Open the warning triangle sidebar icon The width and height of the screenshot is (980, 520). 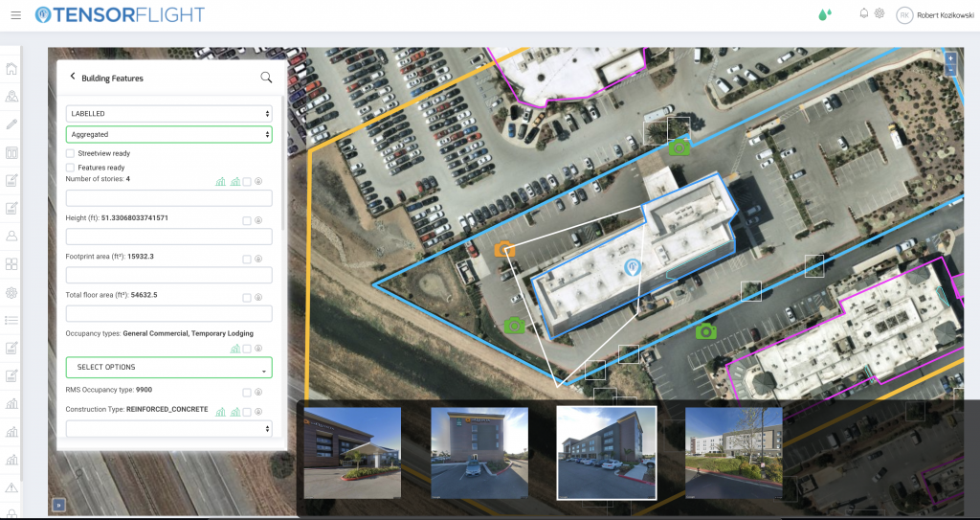click(x=11, y=487)
